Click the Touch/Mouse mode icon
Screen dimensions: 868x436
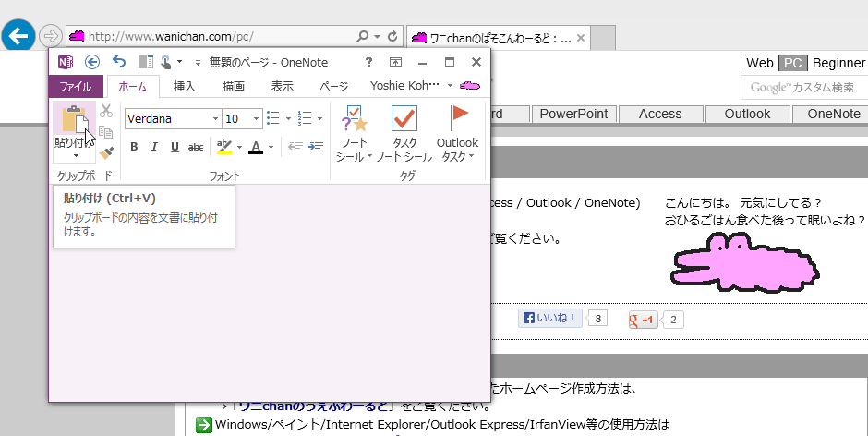tap(166, 62)
